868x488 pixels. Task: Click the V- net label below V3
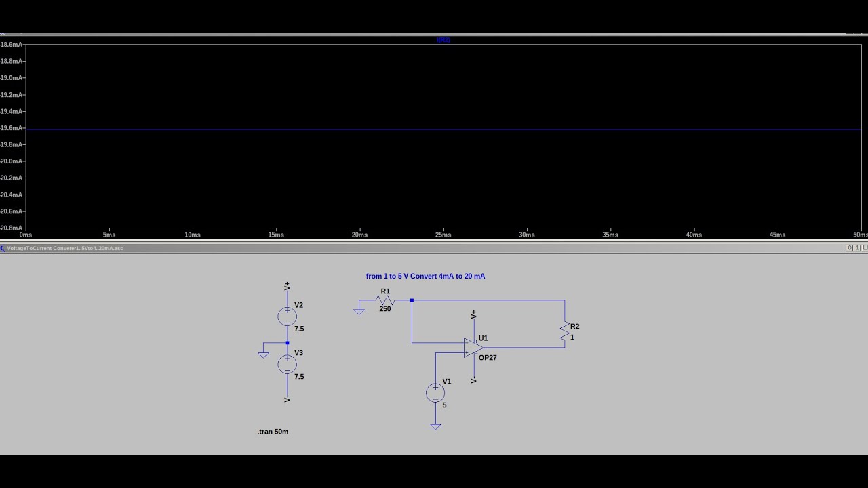(x=287, y=399)
